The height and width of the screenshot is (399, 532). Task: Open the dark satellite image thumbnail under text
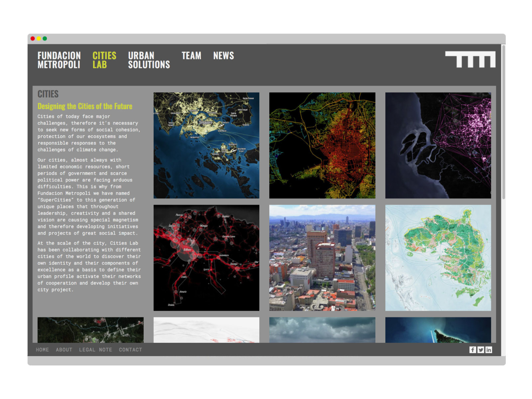(91, 330)
